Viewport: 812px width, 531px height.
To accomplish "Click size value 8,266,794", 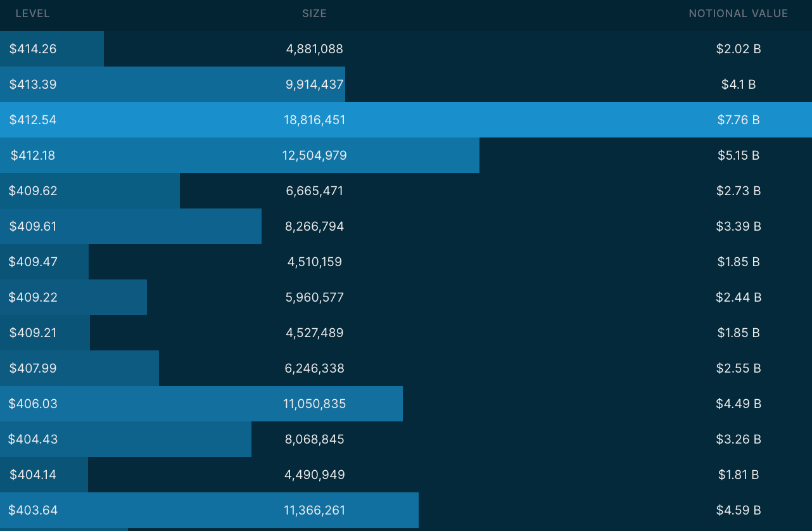I will pos(315,226).
